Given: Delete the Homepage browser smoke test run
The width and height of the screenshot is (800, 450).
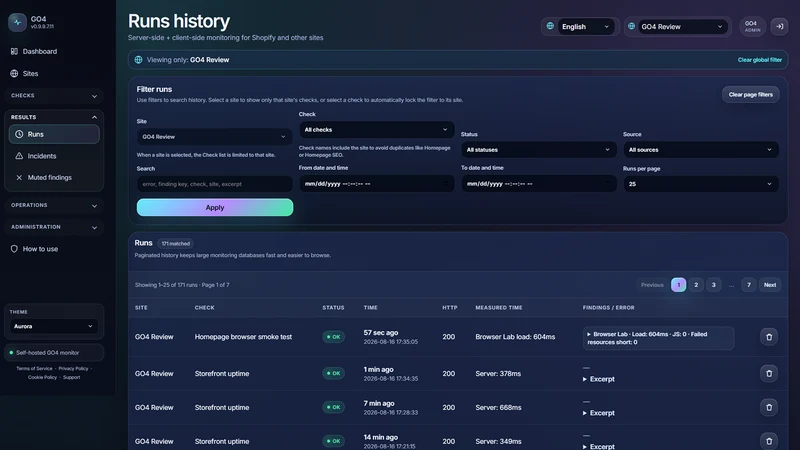Looking at the screenshot, I should coord(768,337).
